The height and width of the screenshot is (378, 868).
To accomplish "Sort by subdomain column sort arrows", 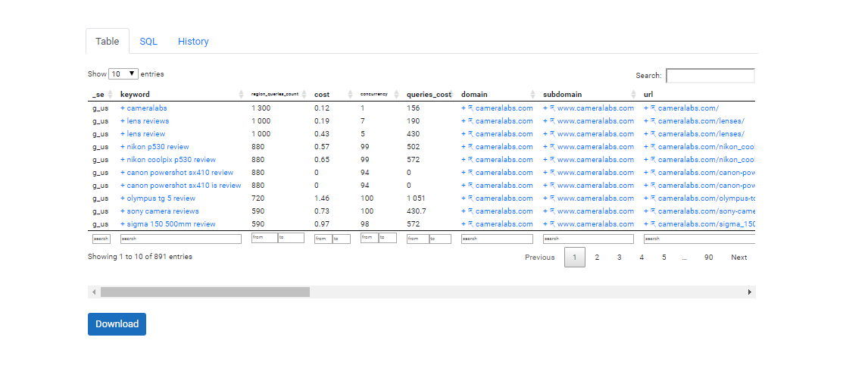I will [x=634, y=95].
